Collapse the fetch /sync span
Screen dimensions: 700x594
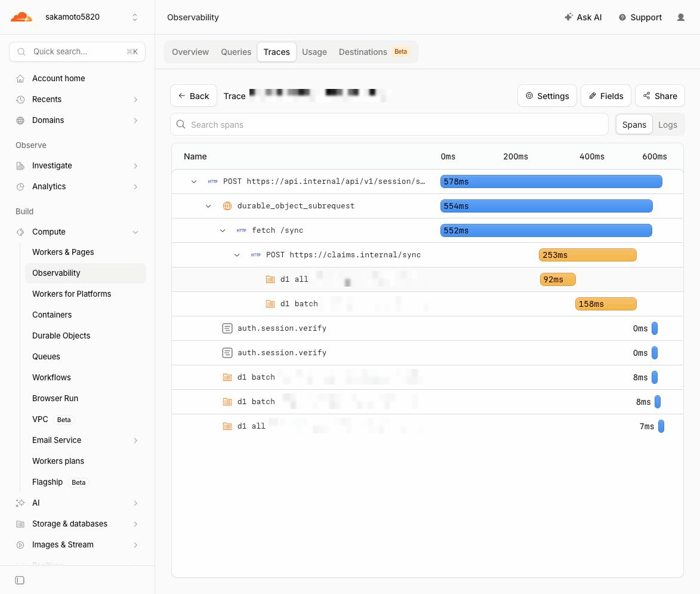pos(223,231)
